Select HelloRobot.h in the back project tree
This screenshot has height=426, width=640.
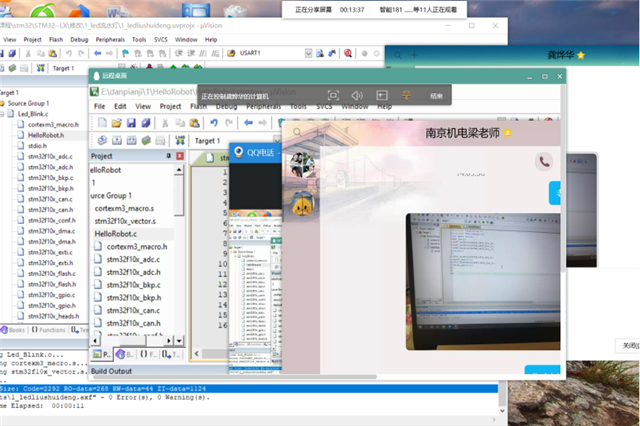46,134
